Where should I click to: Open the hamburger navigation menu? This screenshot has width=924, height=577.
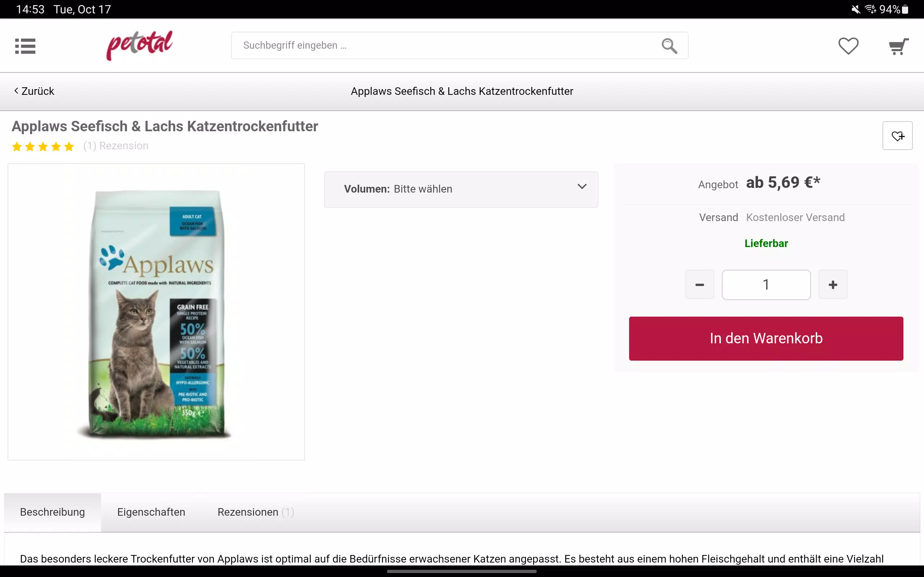[25, 46]
